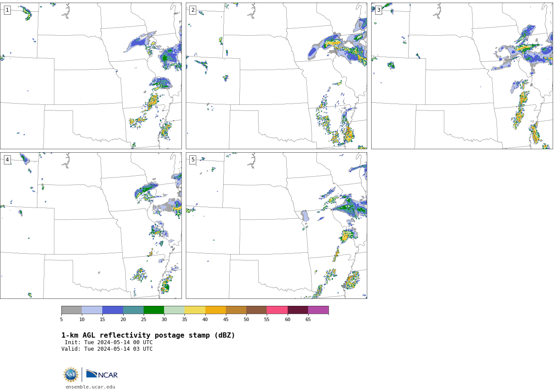The height and width of the screenshot is (392, 557).
Task: Click the colorbar tick label 5
Action: click(61, 320)
